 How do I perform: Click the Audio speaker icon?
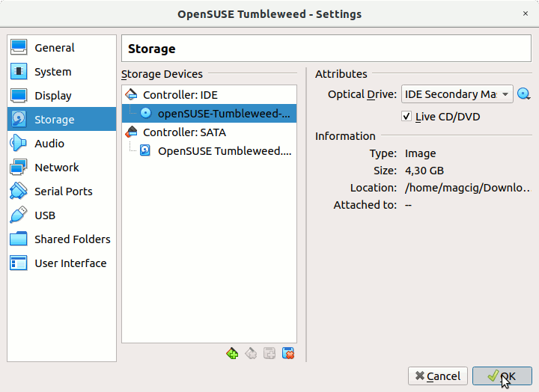[18, 143]
